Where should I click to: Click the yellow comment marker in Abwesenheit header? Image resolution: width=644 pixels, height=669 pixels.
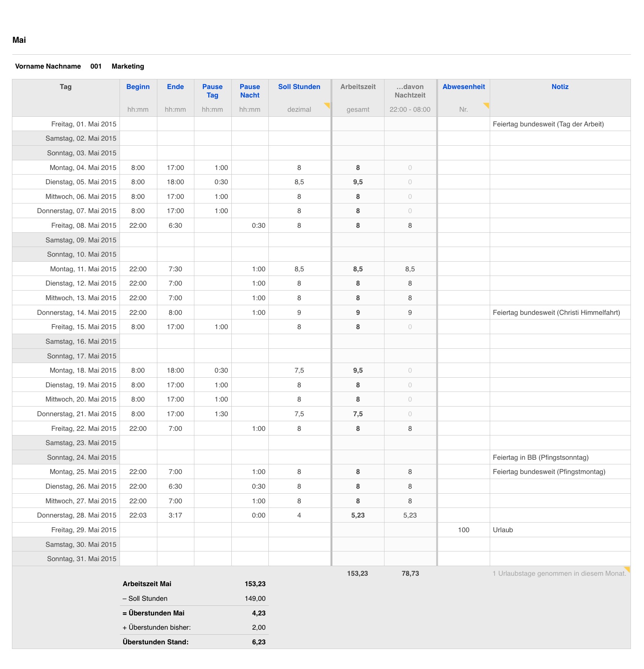487,105
